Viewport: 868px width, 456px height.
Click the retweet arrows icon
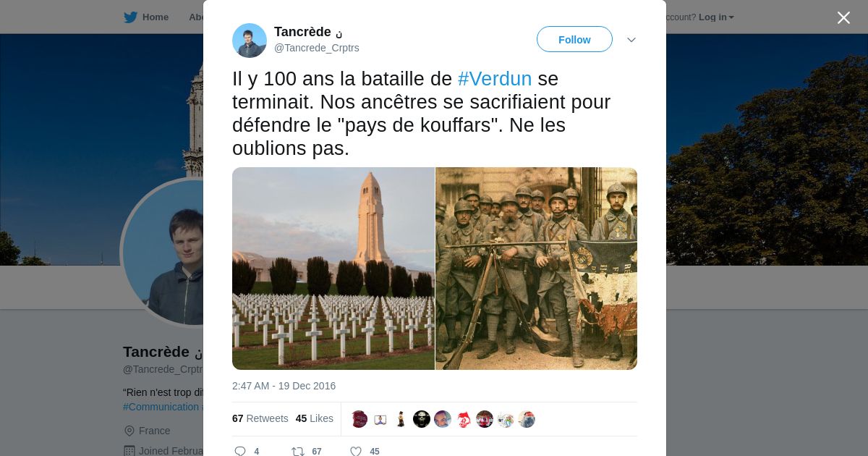(297, 451)
